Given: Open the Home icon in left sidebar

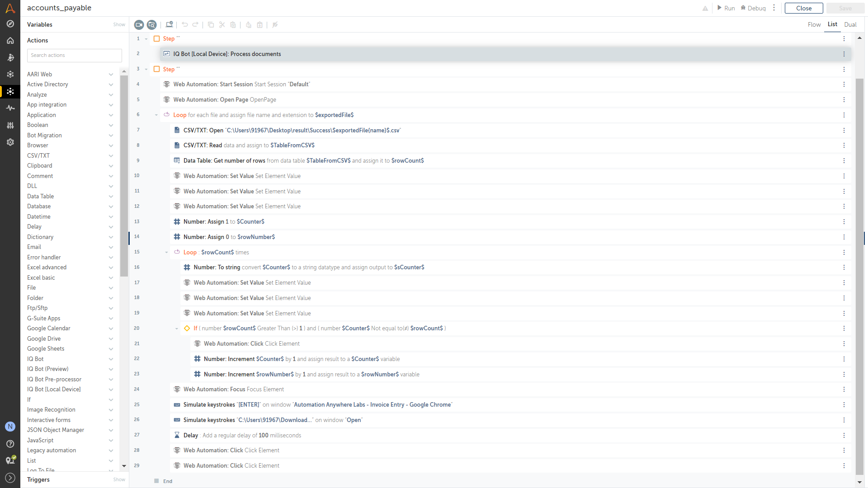Looking at the screenshot, I should (10, 41).
